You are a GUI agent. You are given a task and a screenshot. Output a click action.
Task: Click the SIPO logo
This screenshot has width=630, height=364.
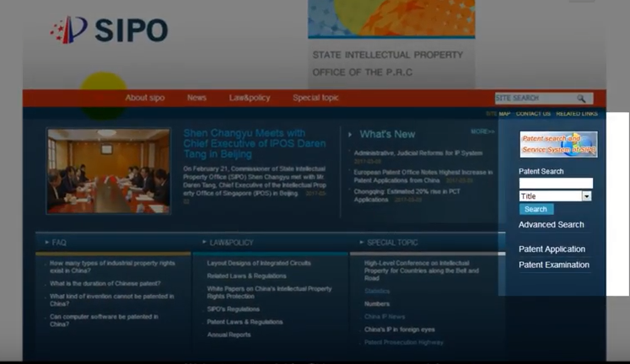[108, 30]
